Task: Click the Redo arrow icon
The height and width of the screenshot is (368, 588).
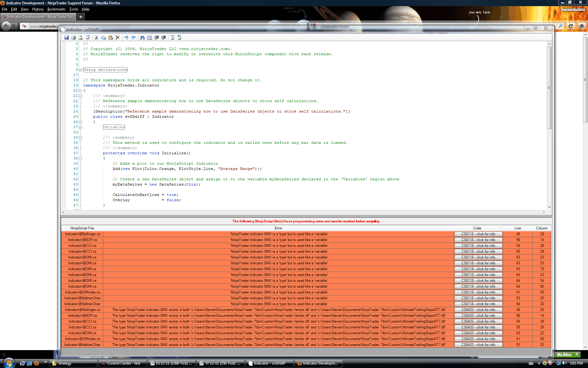Action: (134, 37)
